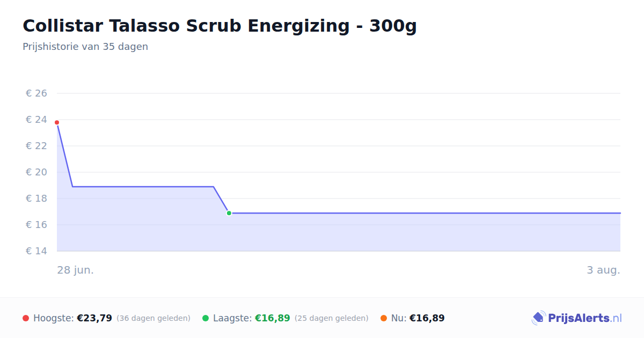Click the 28 jun. start date label
The width and height of the screenshot is (644, 338).
[76, 270]
